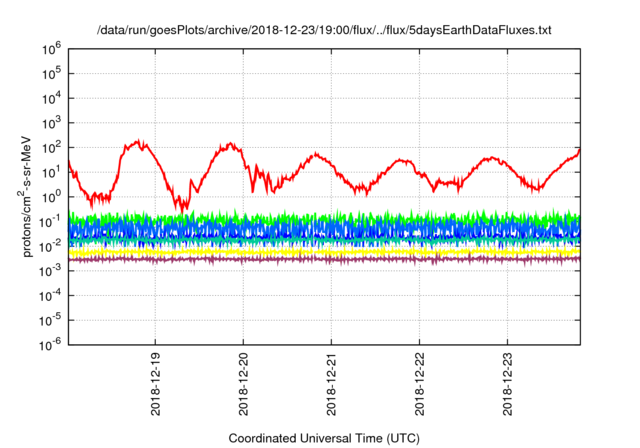Select the 2018-12-20 date tick label
Viewport: 640px width, 448px height.
pyautogui.click(x=244, y=384)
